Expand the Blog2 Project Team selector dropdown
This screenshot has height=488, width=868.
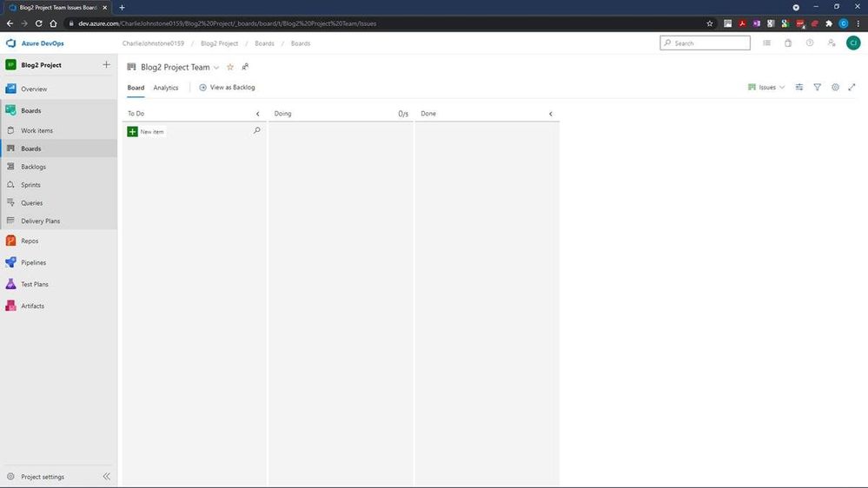(216, 68)
